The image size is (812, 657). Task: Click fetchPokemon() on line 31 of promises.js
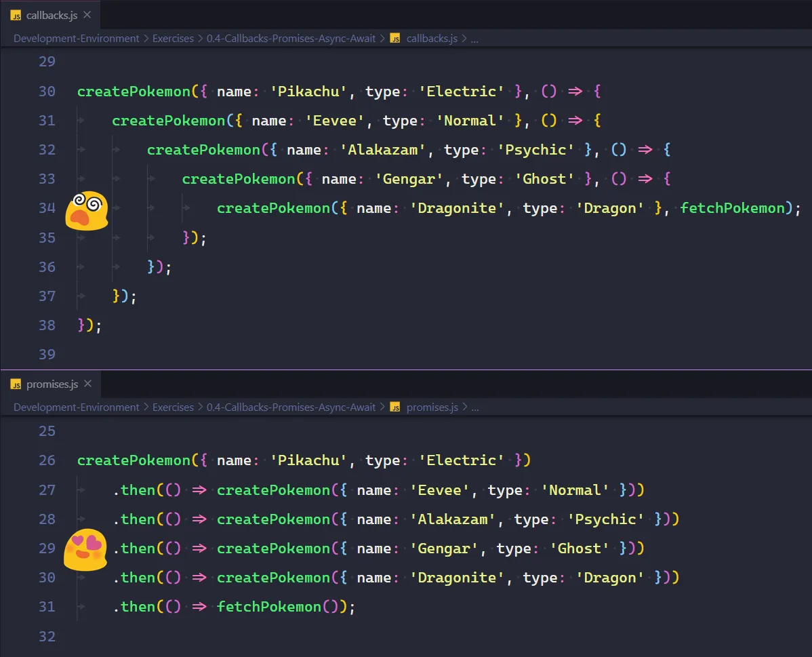pyautogui.click(x=277, y=606)
